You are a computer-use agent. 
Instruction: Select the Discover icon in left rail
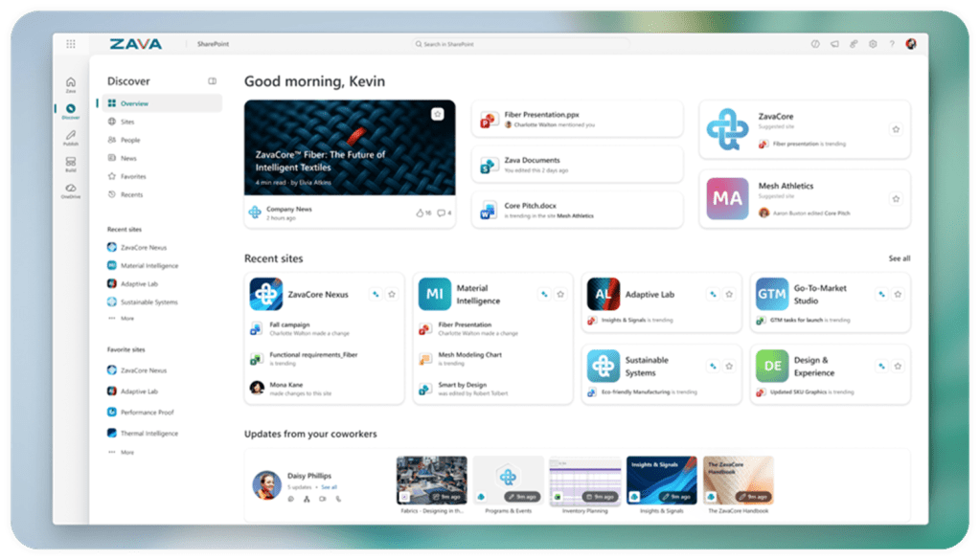pyautogui.click(x=71, y=111)
